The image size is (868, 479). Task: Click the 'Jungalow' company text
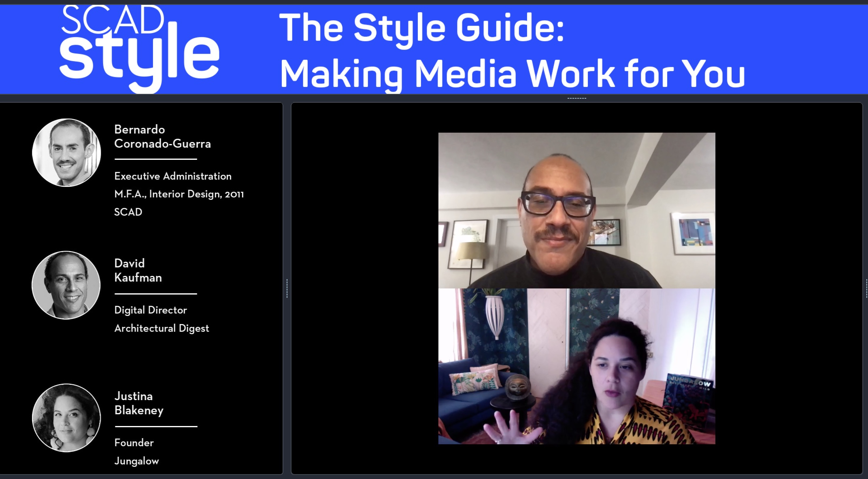[x=136, y=461]
